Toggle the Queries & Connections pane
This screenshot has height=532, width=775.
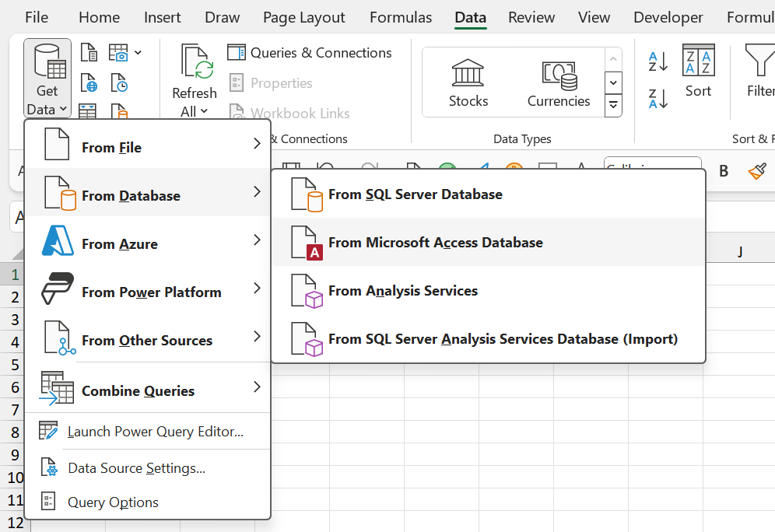click(x=310, y=53)
